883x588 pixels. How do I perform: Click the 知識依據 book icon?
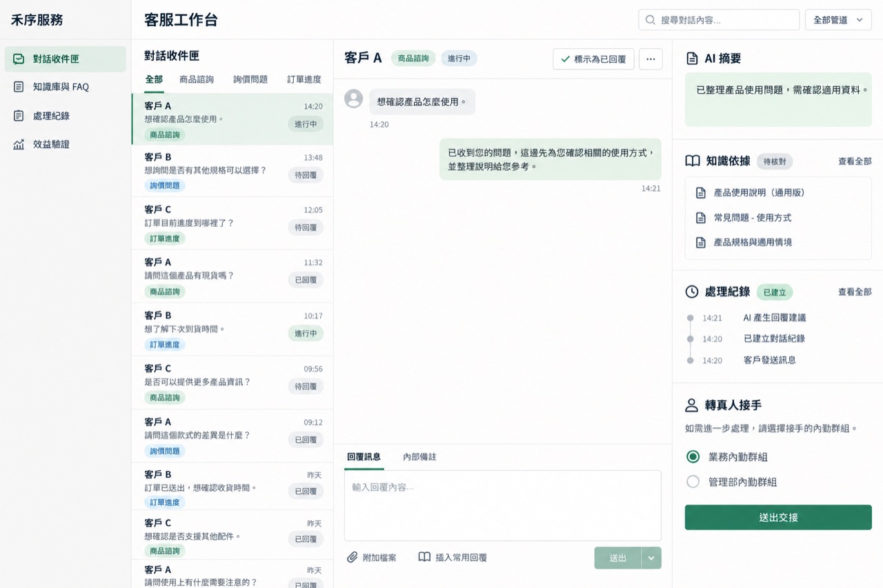pyautogui.click(x=693, y=161)
